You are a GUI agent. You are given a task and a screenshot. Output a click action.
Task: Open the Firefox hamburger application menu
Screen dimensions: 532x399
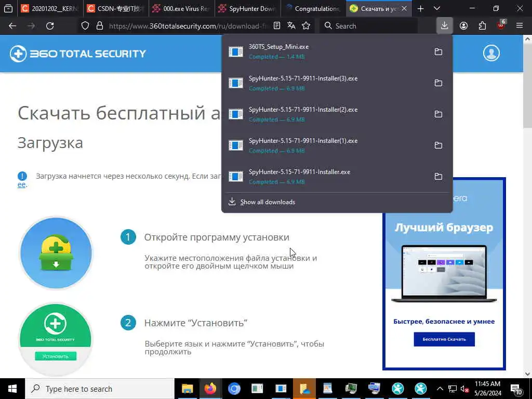point(520,26)
